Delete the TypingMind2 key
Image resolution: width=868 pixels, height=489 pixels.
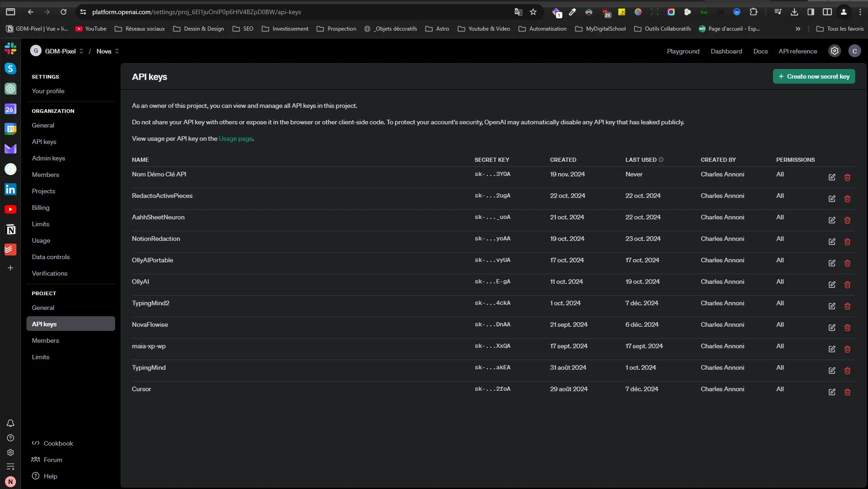point(847,306)
